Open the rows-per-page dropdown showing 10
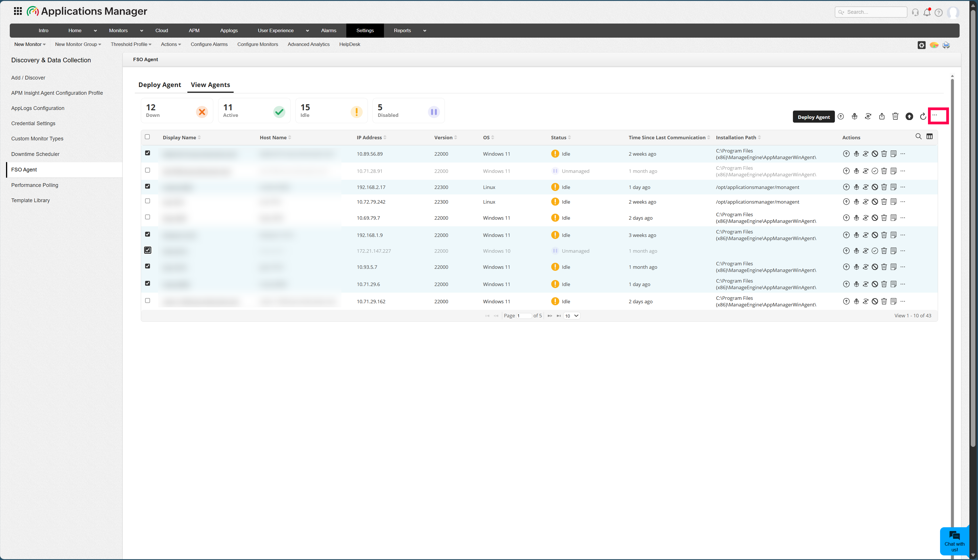978x560 pixels. [572, 316]
